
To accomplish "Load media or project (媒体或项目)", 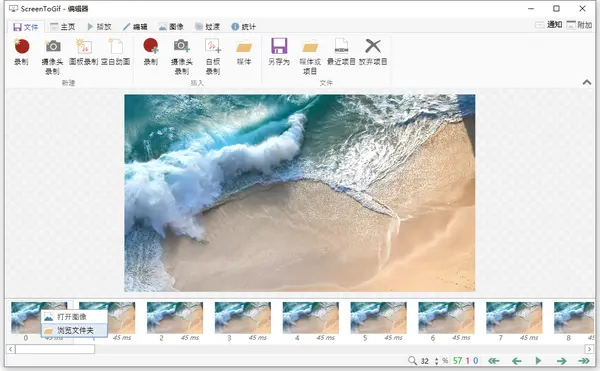I will point(310,56).
